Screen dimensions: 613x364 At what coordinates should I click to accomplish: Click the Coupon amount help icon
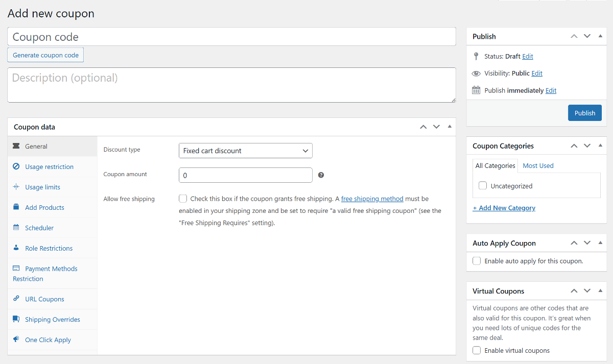(x=321, y=175)
